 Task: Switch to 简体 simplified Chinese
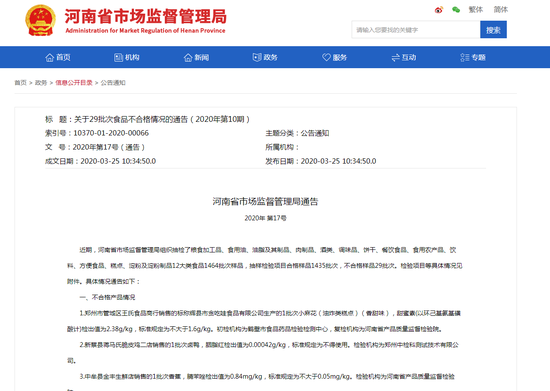pos(501,10)
